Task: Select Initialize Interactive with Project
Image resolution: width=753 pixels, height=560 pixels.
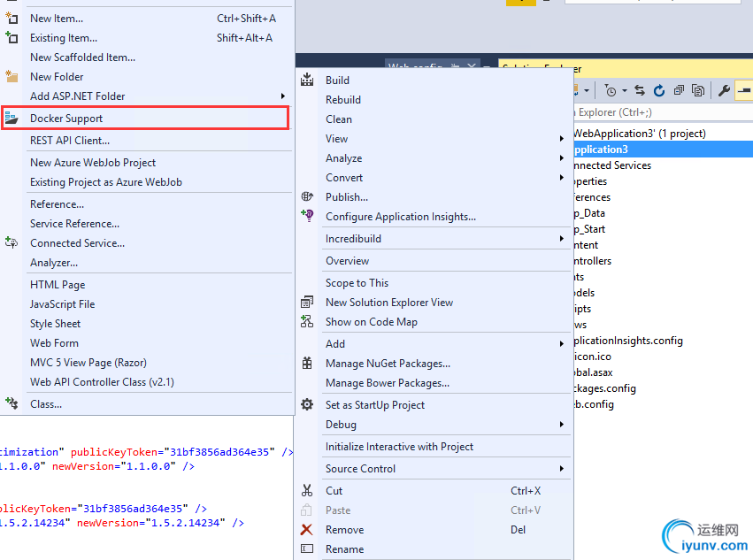Action: pos(400,446)
